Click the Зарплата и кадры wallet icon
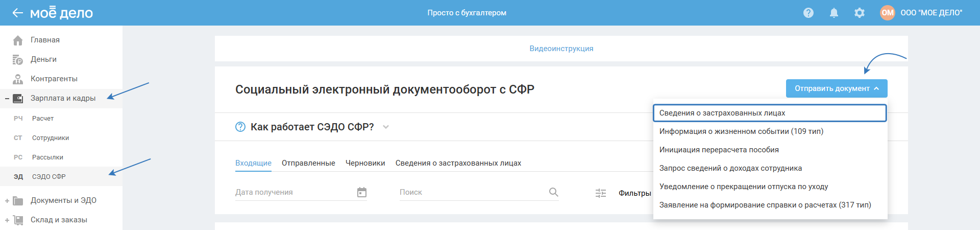 18,98
